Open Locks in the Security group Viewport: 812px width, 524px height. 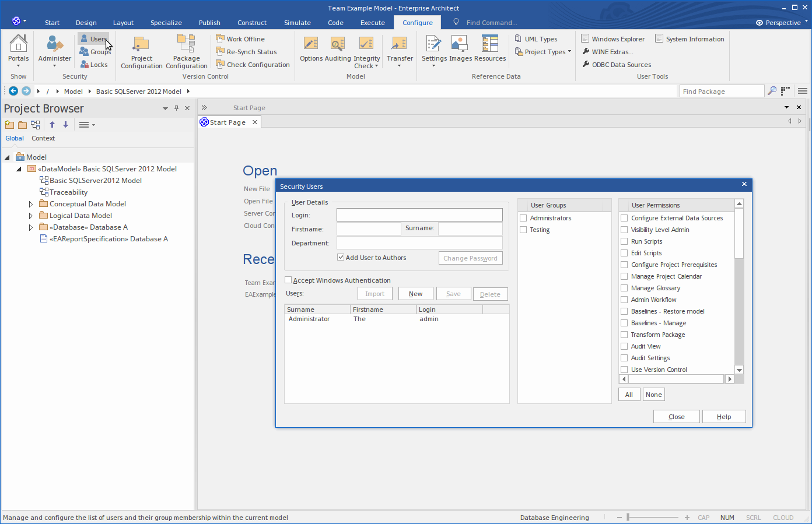[x=94, y=65]
